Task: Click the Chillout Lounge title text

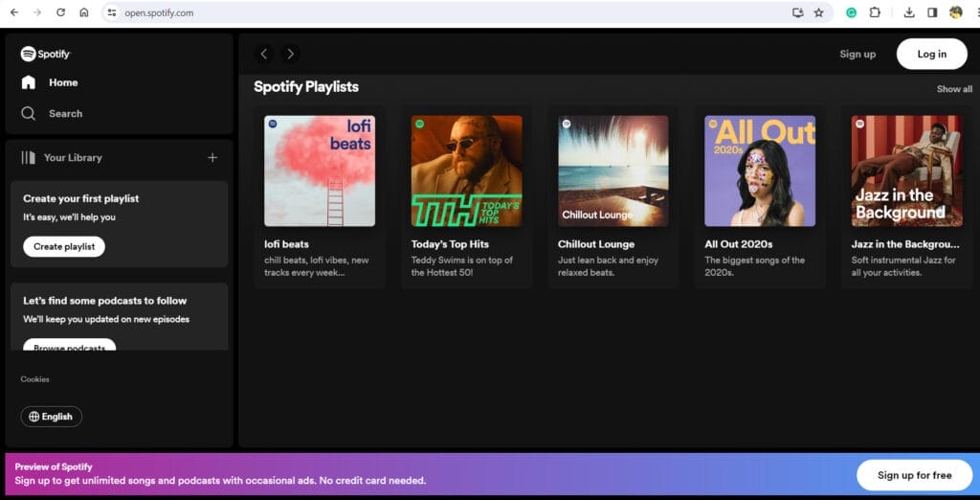Action: tap(596, 244)
